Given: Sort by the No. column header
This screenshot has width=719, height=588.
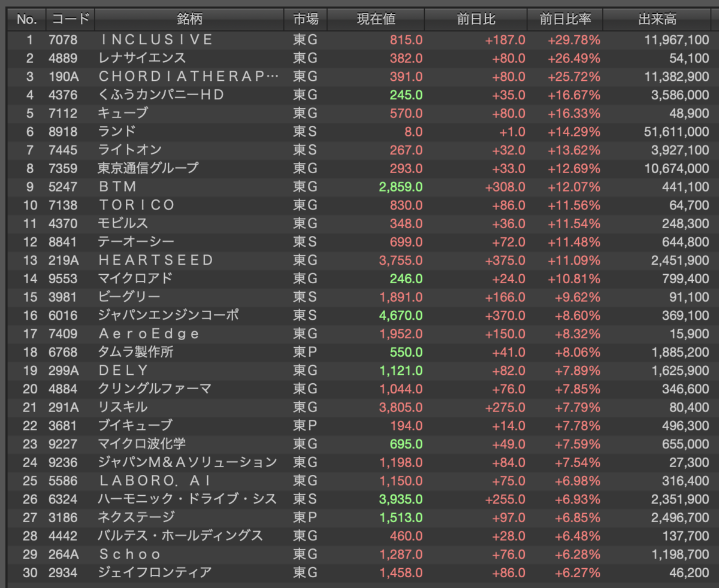Looking at the screenshot, I should (x=26, y=19).
